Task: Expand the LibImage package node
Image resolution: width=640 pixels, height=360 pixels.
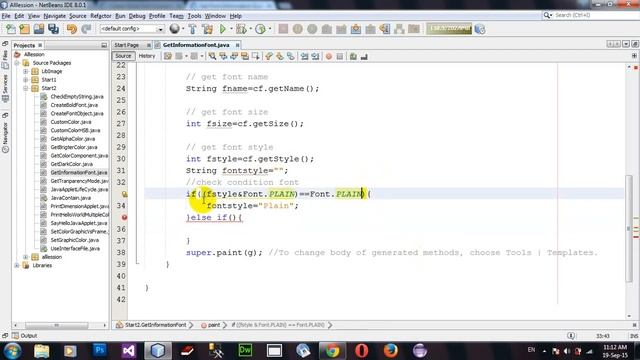Action: click(x=26, y=71)
